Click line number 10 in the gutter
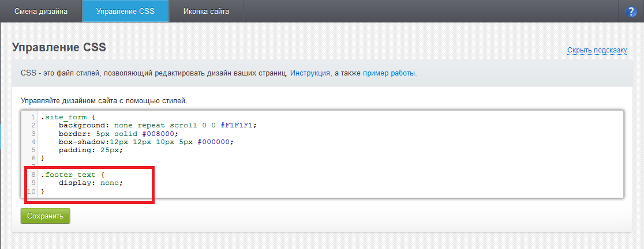Image resolution: width=644 pixels, height=249 pixels. pos(32,191)
